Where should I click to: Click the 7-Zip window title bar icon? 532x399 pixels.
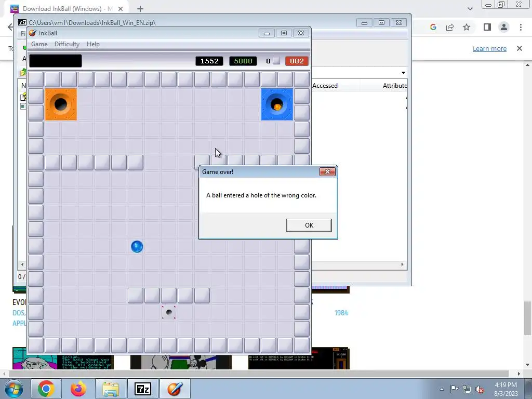point(22,23)
